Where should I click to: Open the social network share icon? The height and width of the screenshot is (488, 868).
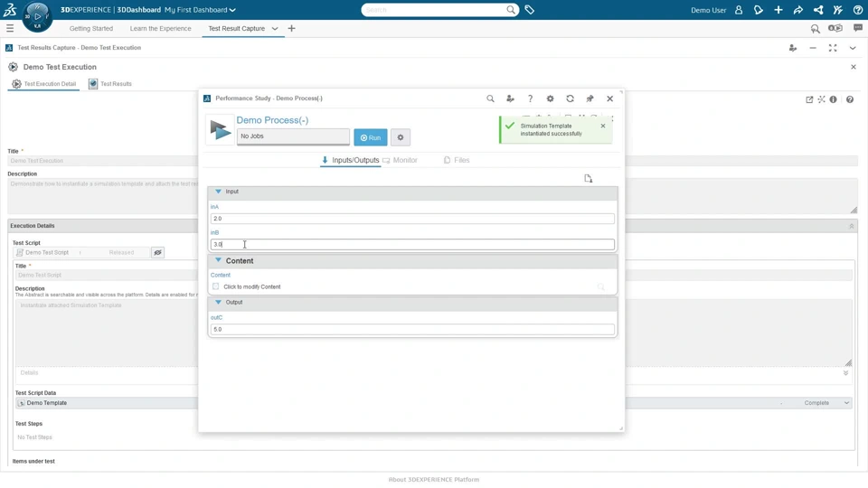[818, 10]
